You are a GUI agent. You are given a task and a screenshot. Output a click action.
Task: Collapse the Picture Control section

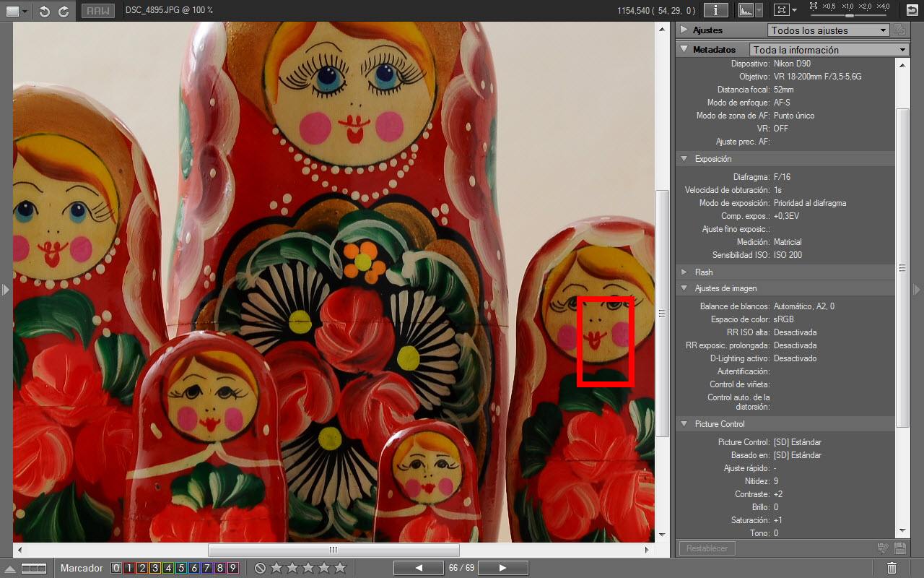pyautogui.click(x=684, y=424)
